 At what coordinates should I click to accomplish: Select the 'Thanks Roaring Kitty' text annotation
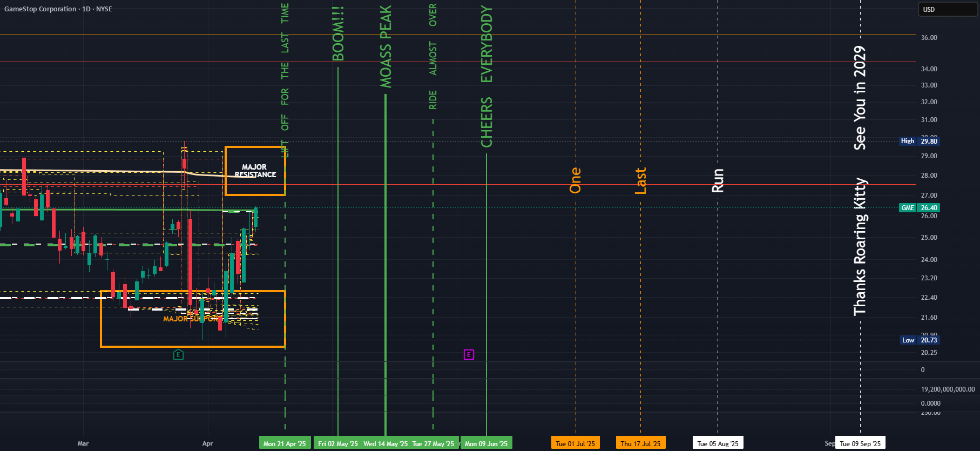[x=860, y=247]
